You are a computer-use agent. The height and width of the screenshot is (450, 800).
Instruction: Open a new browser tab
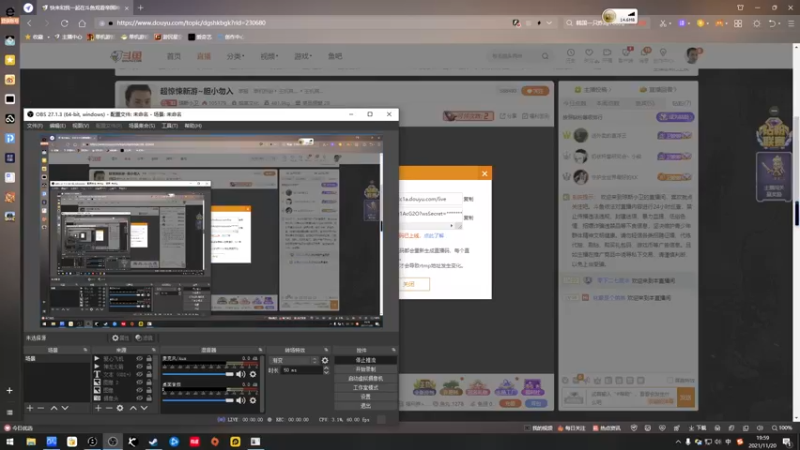pyautogui.click(x=140, y=8)
